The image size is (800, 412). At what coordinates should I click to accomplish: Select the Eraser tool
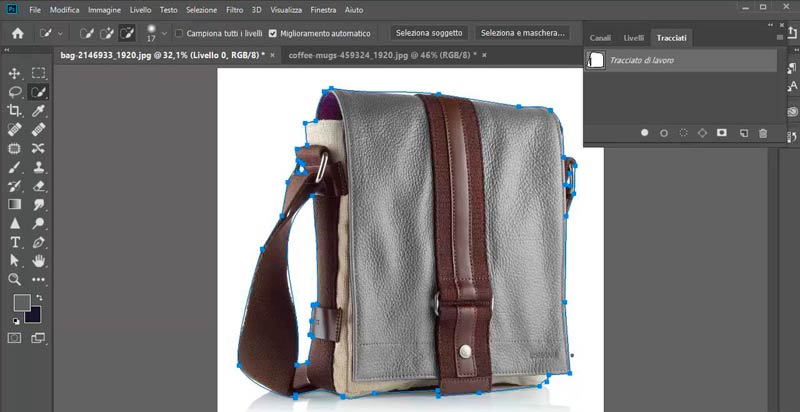click(39, 186)
